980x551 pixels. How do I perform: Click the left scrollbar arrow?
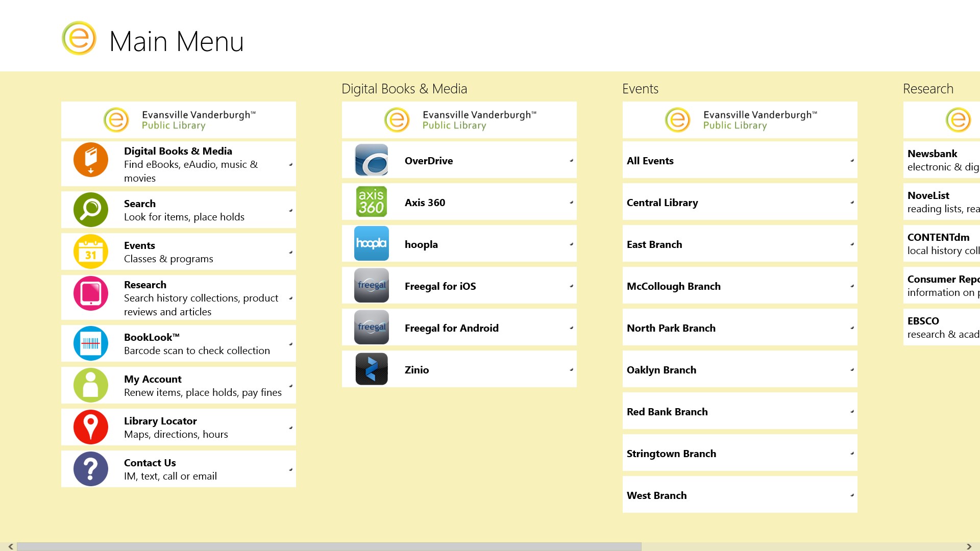click(10, 546)
